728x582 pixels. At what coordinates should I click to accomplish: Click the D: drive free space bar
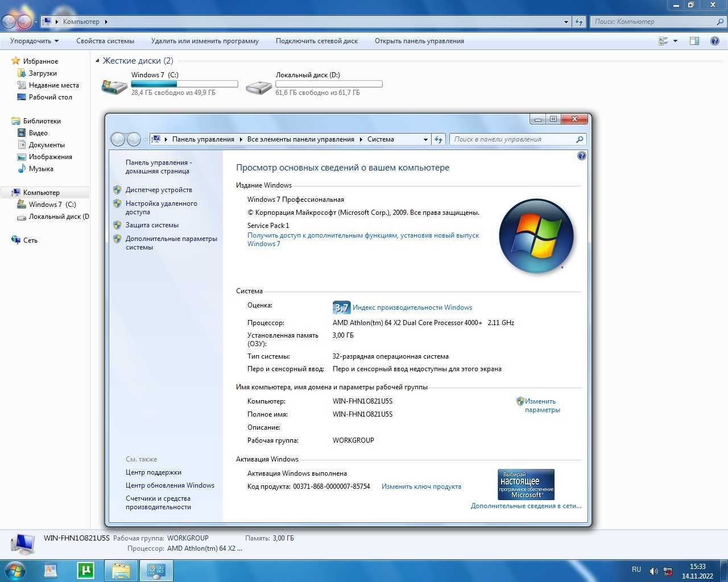pyautogui.click(x=329, y=84)
